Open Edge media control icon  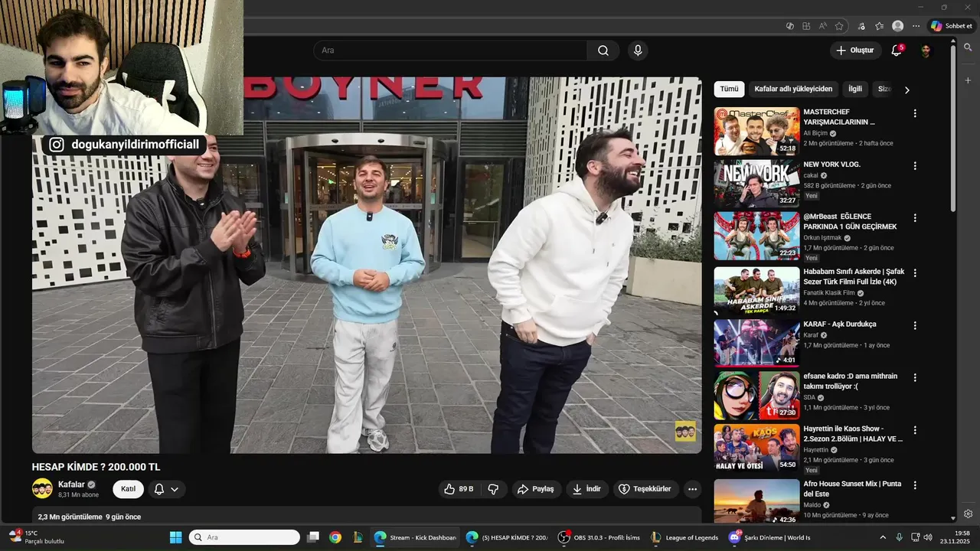tap(861, 26)
